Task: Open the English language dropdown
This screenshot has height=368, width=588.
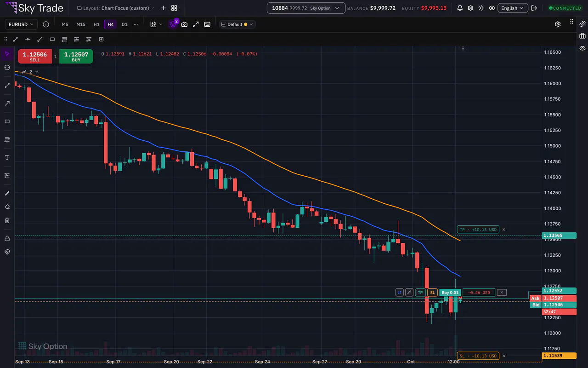Action: (x=512, y=8)
